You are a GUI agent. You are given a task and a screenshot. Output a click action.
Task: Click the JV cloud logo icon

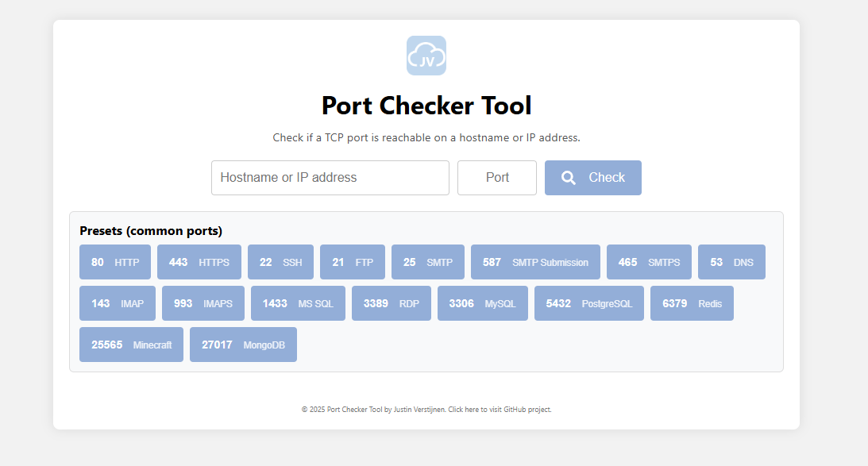(x=426, y=56)
